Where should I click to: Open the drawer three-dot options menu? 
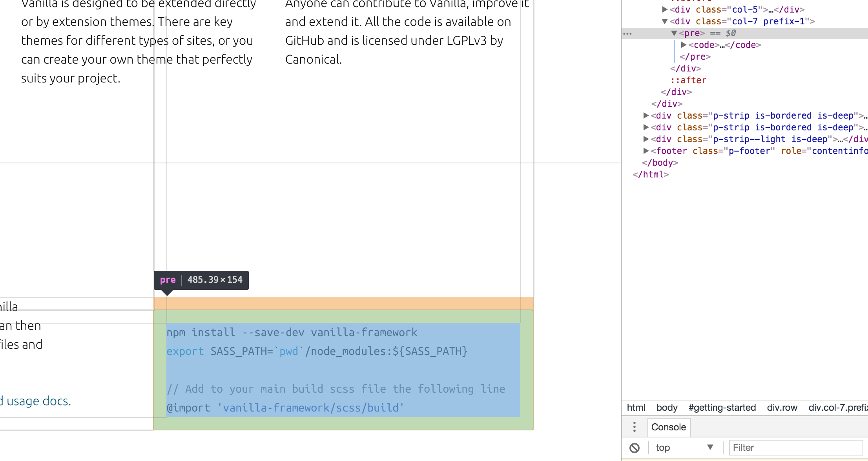coord(634,427)
